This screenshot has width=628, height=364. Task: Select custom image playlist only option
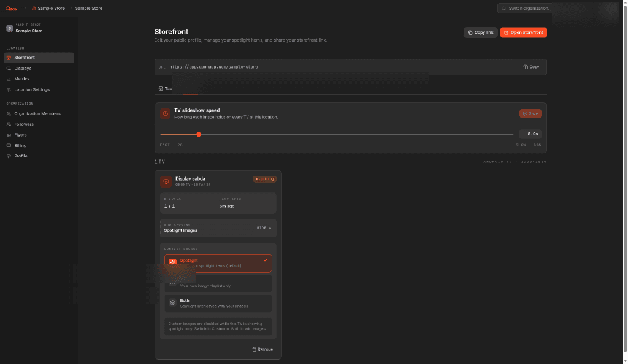[218, 283]
